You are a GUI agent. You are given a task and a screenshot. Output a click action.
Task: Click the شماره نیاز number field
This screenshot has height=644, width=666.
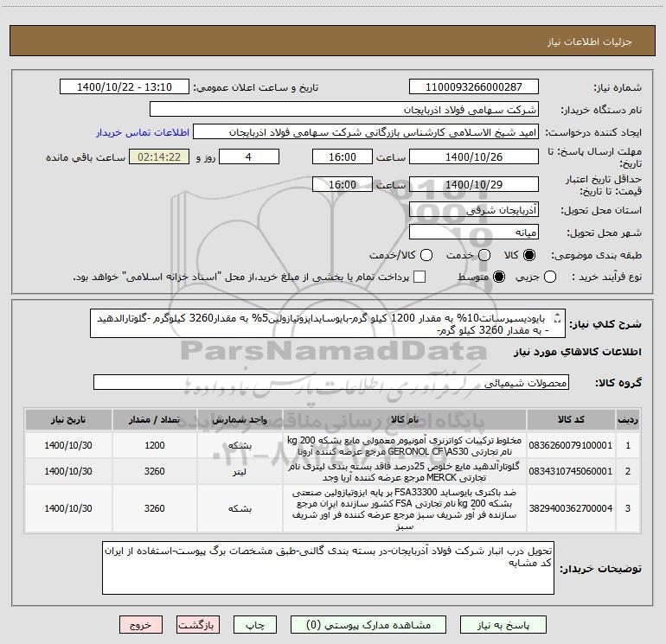pyautogui.click(x=474, y=86)
